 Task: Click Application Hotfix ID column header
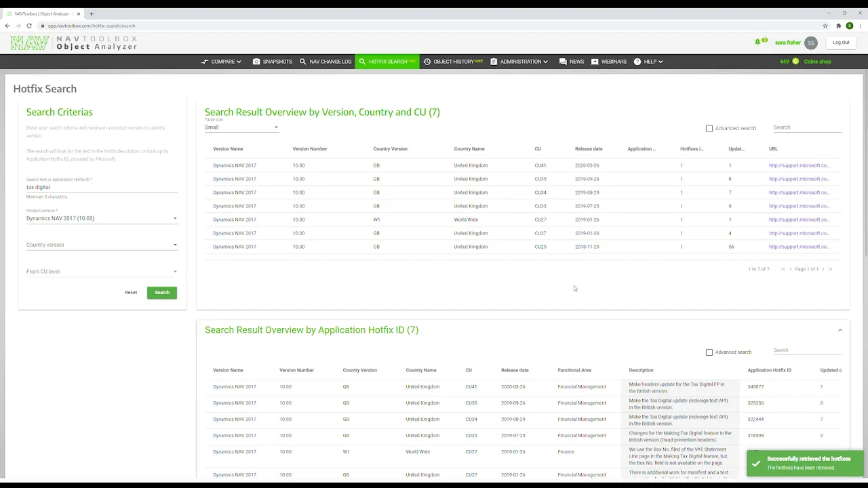[769, 370]
